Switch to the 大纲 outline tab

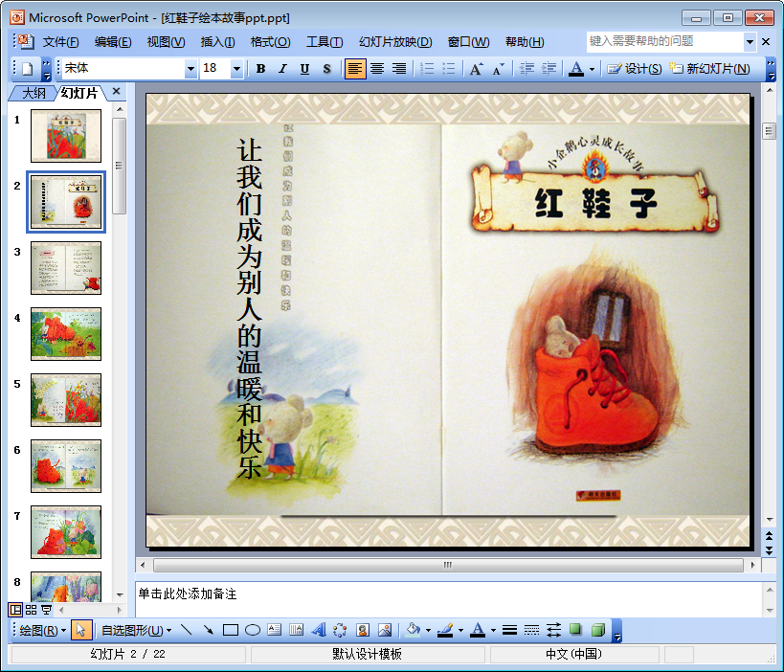34,93
